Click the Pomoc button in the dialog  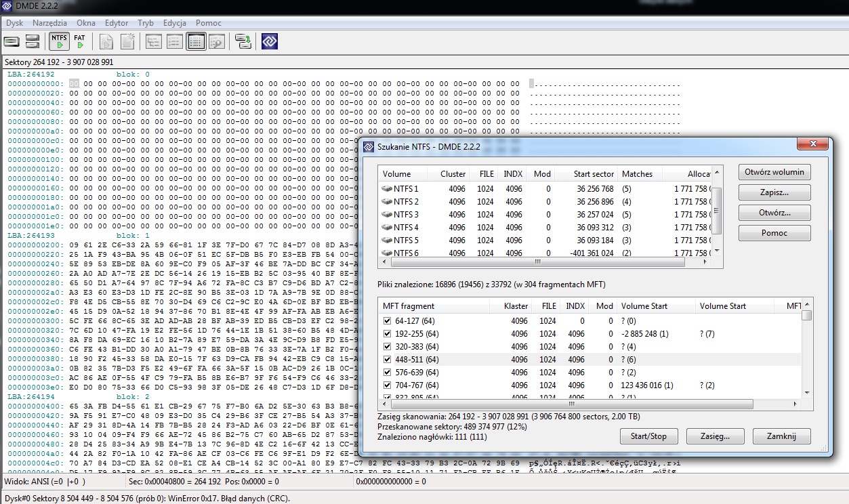(x=774, y=233)
